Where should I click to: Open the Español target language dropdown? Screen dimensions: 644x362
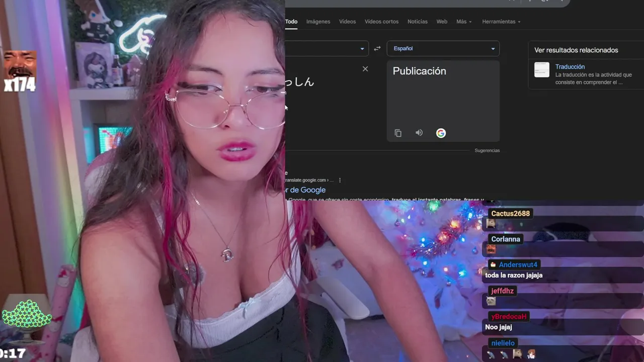(443, 48)
